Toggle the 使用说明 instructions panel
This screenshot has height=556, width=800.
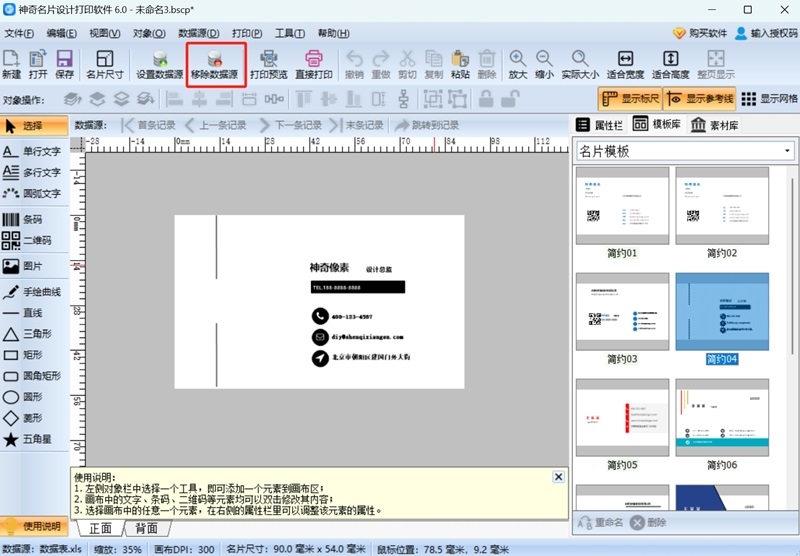34,526
